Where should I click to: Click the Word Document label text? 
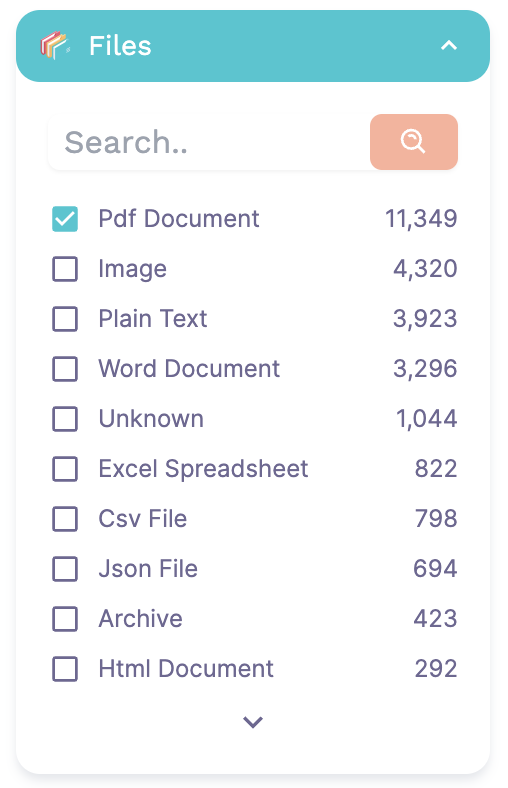[189, 369]
